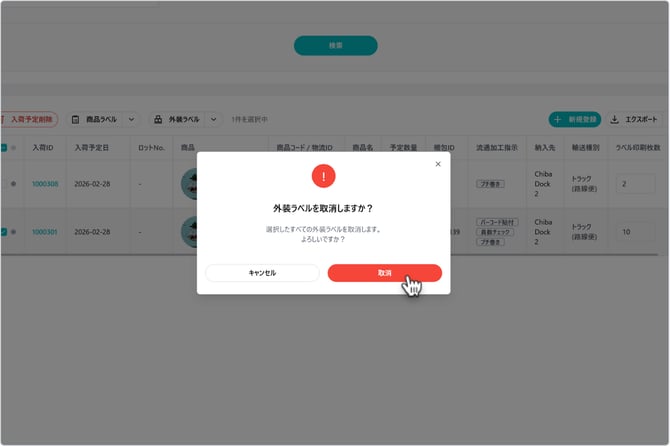Click the 1件を選択中 selection status text
The height and width of the screenshot is (446, 670).
(250, 119)
